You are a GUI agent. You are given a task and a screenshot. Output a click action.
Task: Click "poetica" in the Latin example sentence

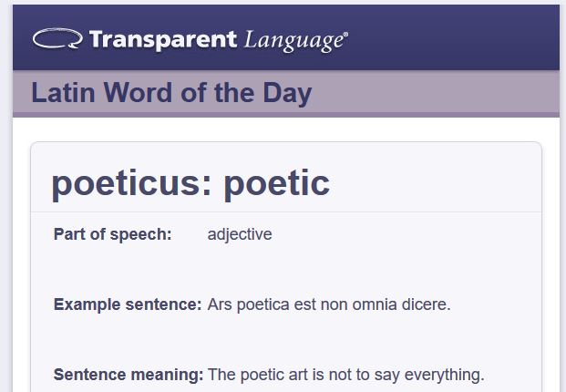click(x=263, y=304)
